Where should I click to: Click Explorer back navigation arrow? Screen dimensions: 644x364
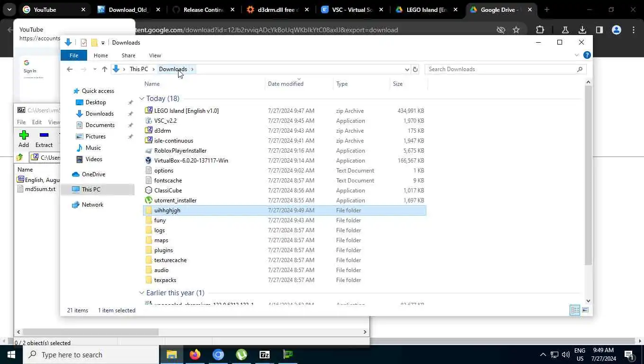(70, 69)
